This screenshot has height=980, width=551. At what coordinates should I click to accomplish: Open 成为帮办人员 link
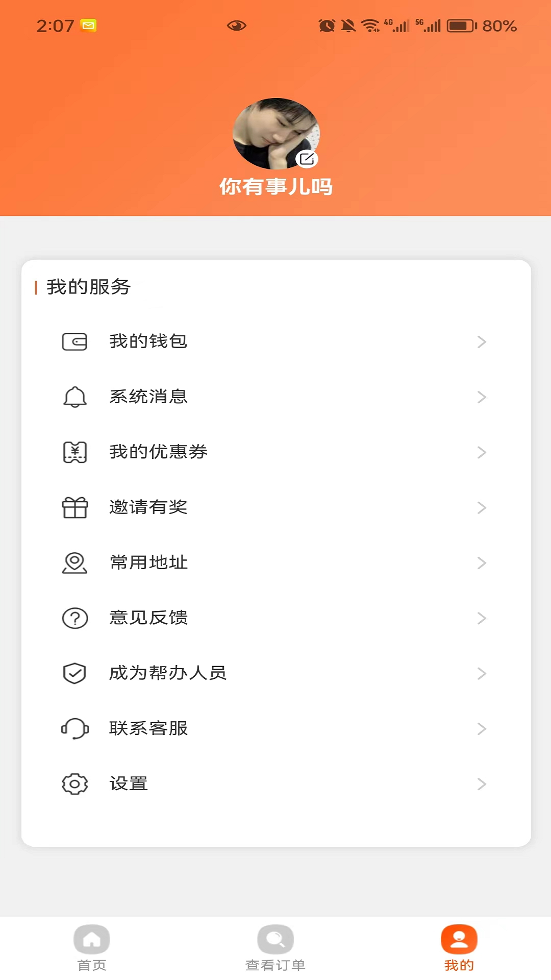(168, 673)
